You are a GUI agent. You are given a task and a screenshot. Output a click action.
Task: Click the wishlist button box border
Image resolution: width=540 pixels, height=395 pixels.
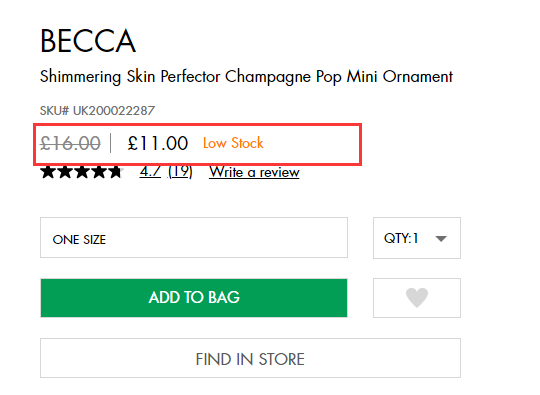pos(417,298)
